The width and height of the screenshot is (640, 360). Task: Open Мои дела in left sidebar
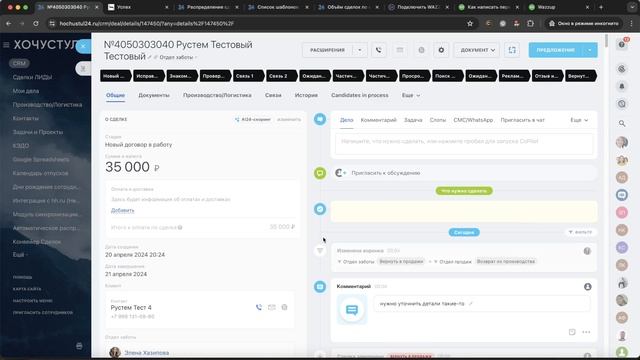coord(26,91)
